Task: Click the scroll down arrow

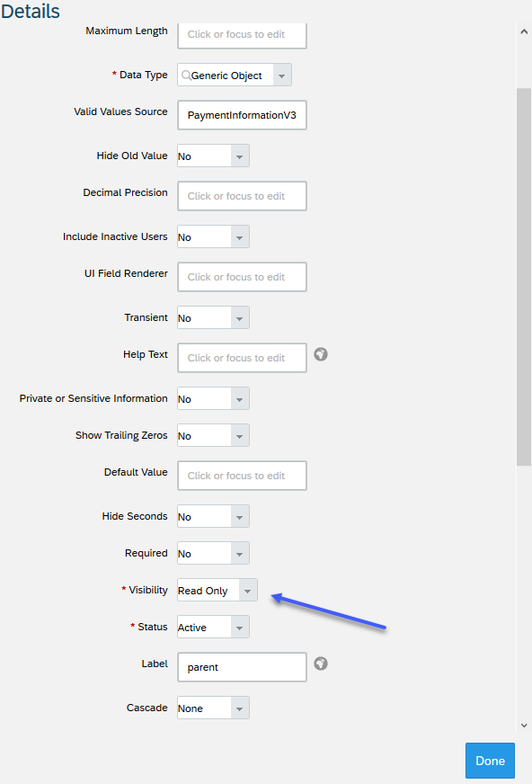Action: (524, 726)
